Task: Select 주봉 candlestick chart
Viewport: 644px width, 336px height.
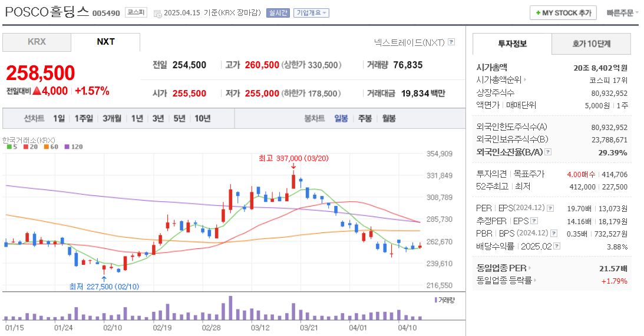Action: (365, 118)
